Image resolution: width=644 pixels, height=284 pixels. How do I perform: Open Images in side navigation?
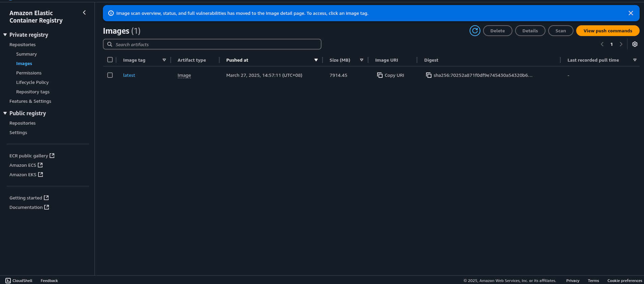click(24, 63)
